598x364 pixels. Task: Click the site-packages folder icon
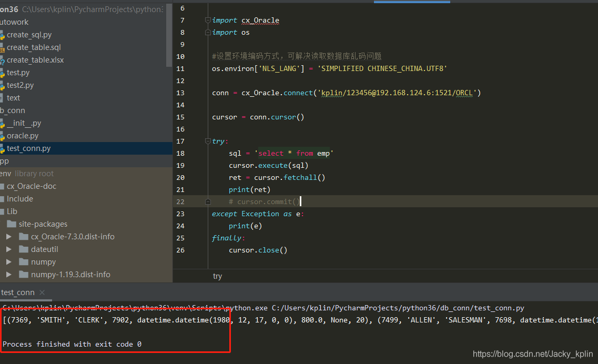coord(12,224)
